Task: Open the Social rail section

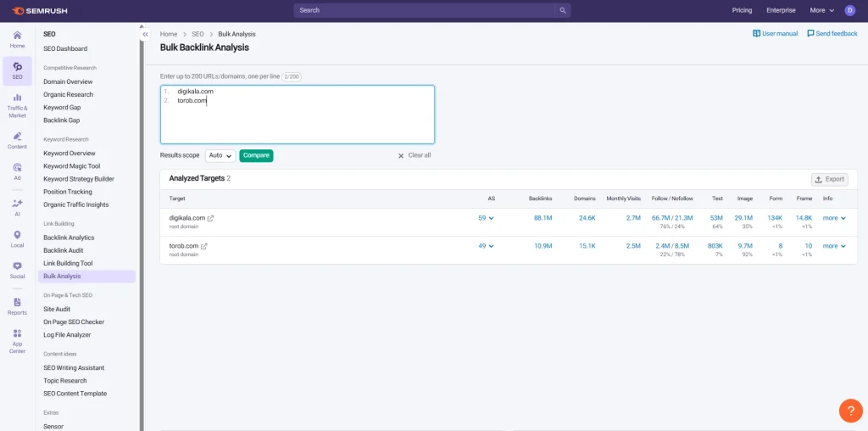Action: click(17, 270)
